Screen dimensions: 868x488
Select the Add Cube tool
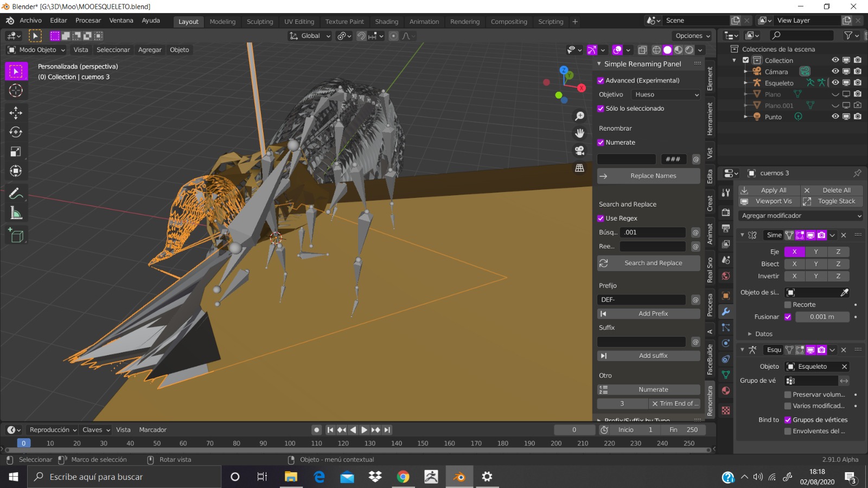[x=16, y=236]
